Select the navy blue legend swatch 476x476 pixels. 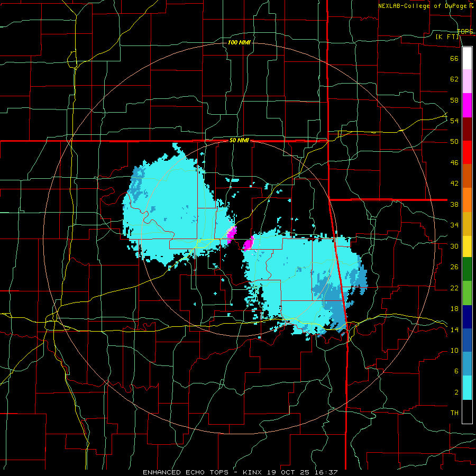tap(467, 317)
